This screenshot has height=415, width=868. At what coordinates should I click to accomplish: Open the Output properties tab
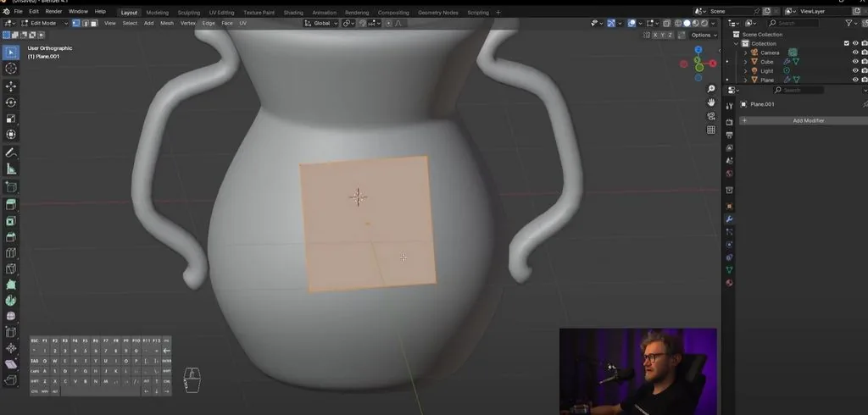[729, 135]
